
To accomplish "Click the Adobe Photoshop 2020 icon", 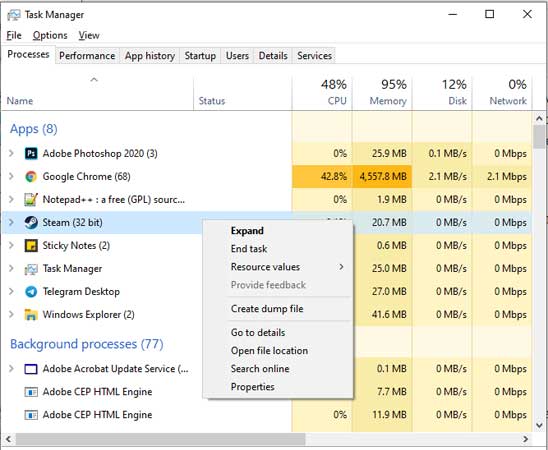I will tap(31, 153).
